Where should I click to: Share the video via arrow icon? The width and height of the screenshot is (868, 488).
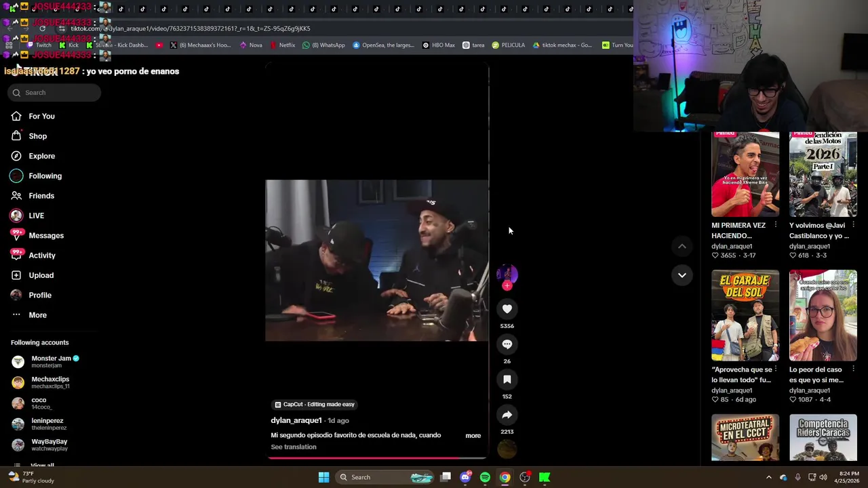tap(507, 415)
